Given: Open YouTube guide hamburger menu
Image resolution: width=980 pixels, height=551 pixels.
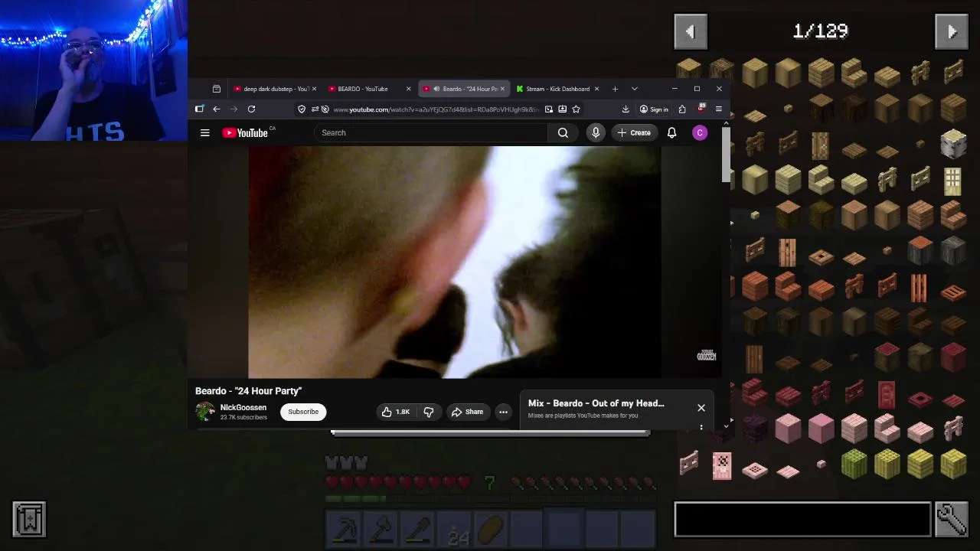Looking at the screenshot, I should pos(205,133).
